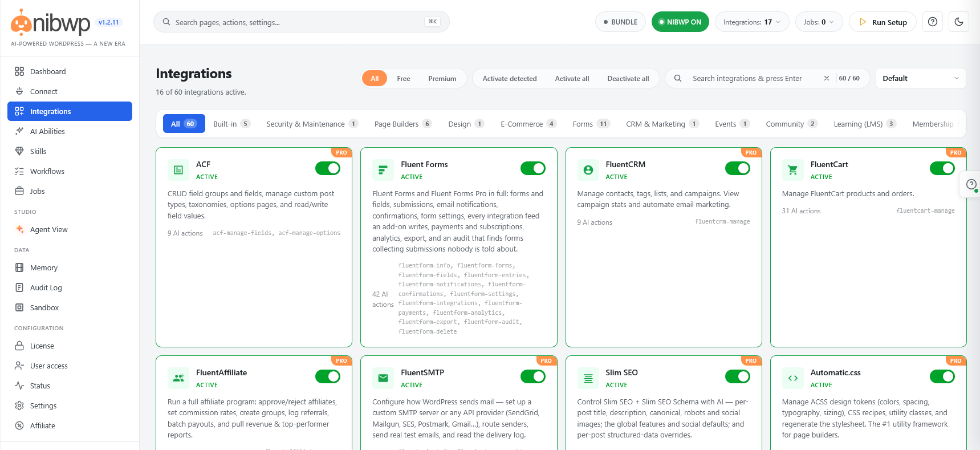
Task: Click the Slim SEO card icon
Action: [x=588, y=378]
